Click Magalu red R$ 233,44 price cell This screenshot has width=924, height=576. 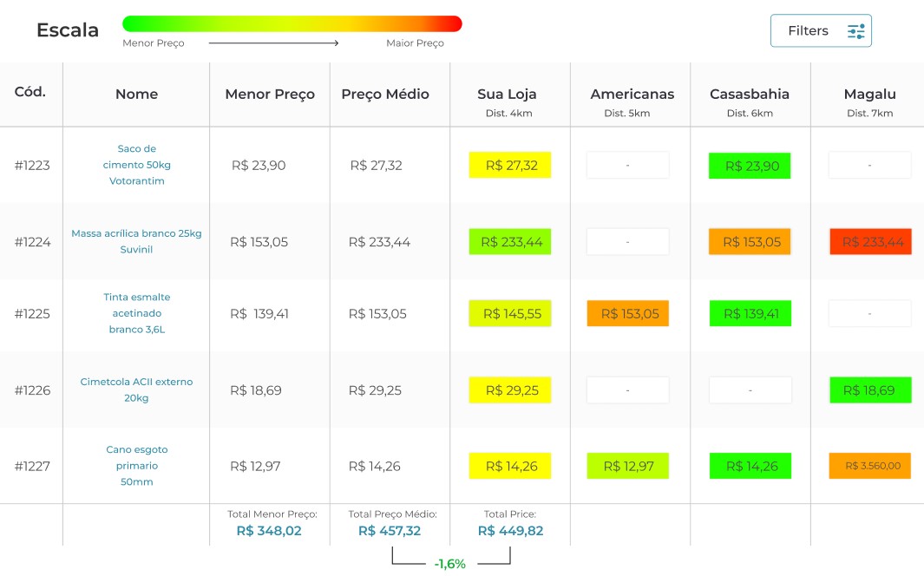click(x=870, y=242)
